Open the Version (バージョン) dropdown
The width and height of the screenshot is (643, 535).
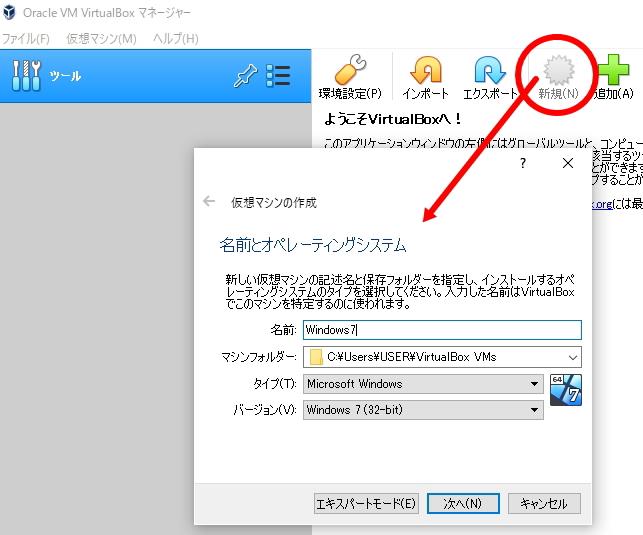[x=423, y=410]
